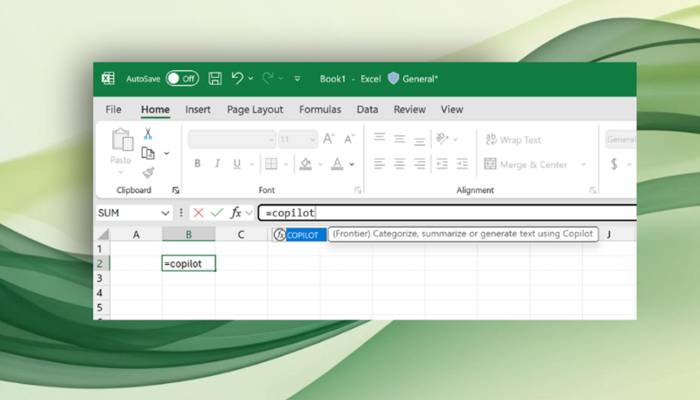700x400 pixels.
Task: Open the Clipboard dialog launcher
Action: (x=175, y=190)
